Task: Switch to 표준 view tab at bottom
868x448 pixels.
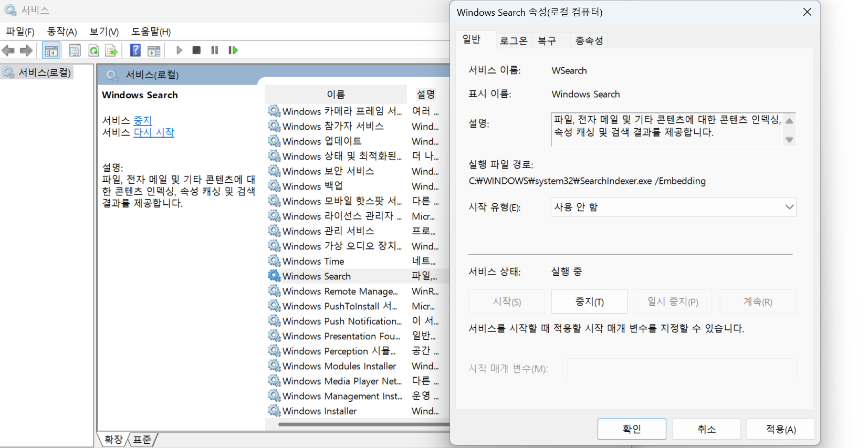Action: click(x=142, y=440)
